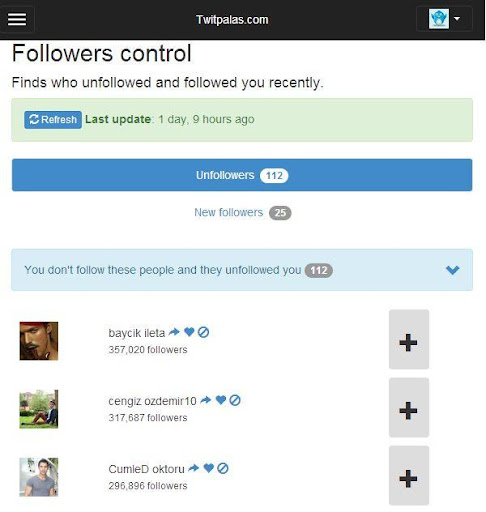The width and height of the screenshot is (486, 512).
Task: Follow CumleD oktoru with plus button
Action: [x=409, y=476]
